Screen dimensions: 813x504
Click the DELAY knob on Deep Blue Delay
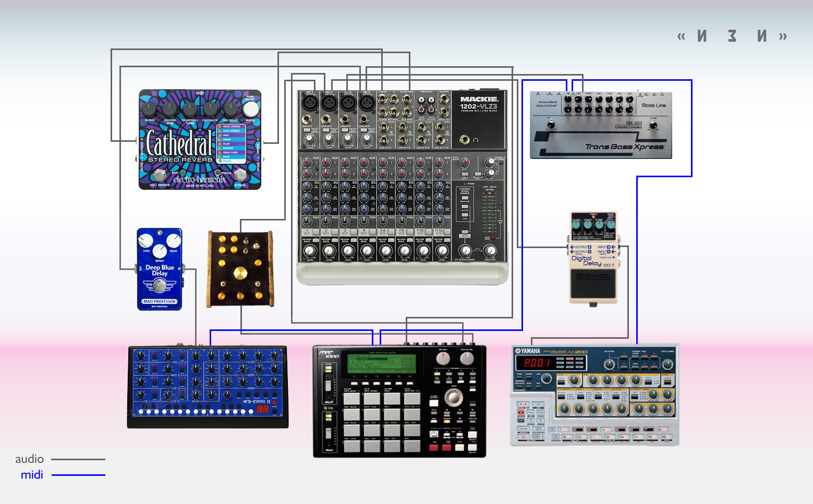174,240
